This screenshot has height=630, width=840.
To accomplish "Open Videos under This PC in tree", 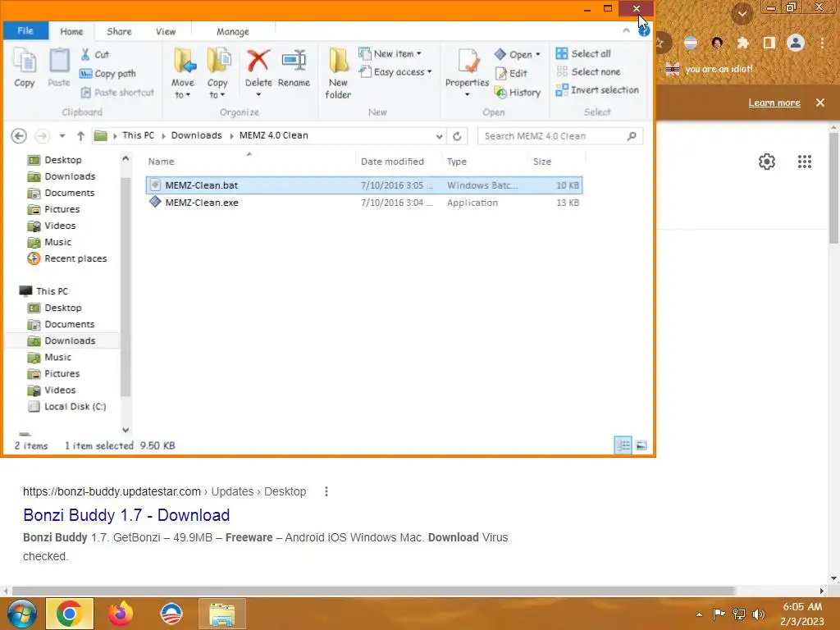I will click(x=52, y=390).
